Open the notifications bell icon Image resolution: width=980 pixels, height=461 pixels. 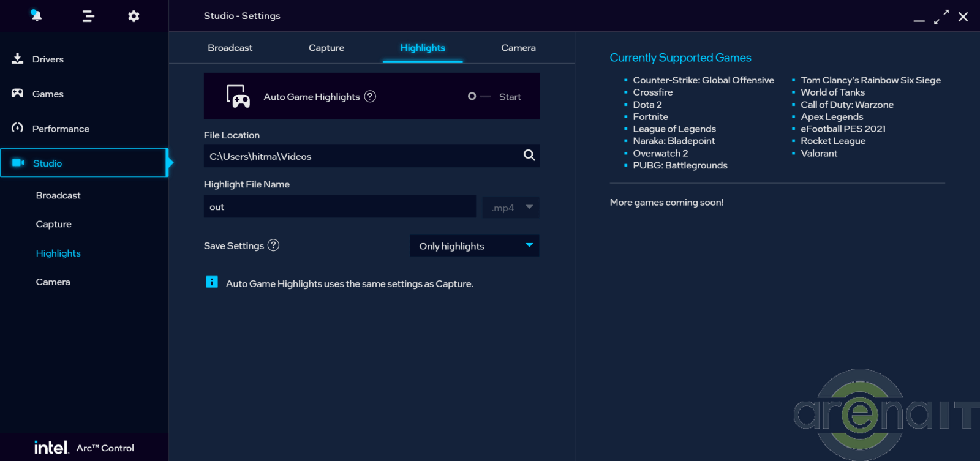click(x=36, y=16)
